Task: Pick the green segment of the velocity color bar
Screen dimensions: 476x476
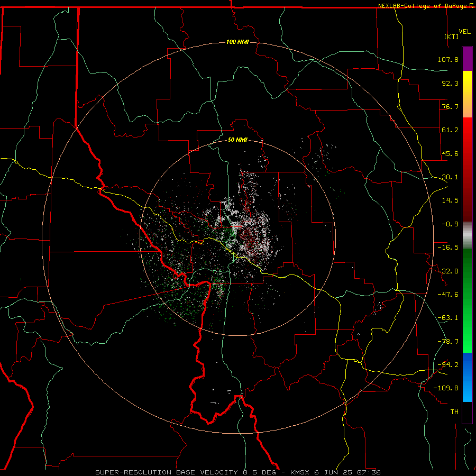Action: [x=467, y=300]
